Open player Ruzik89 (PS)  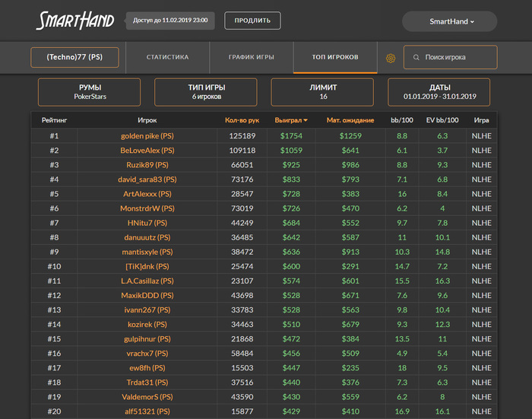[x=147, y=165]
